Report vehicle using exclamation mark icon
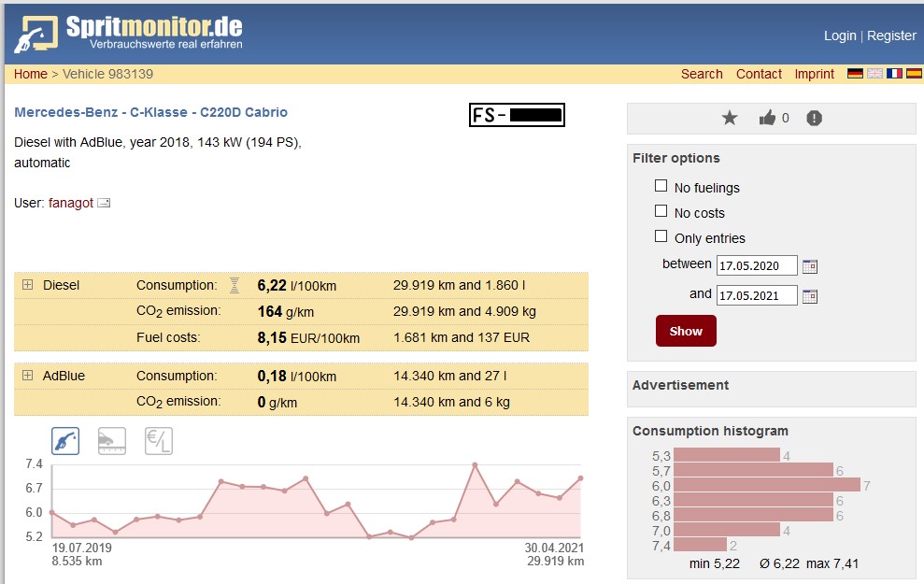This screenshot has width=924, height=584. (x=815, y=118)
